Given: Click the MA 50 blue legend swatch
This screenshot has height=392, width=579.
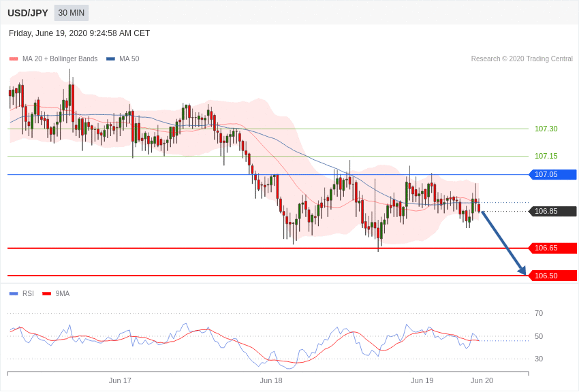Looking at the screenshot, I should pyautogui.click(x=110, y=59).
